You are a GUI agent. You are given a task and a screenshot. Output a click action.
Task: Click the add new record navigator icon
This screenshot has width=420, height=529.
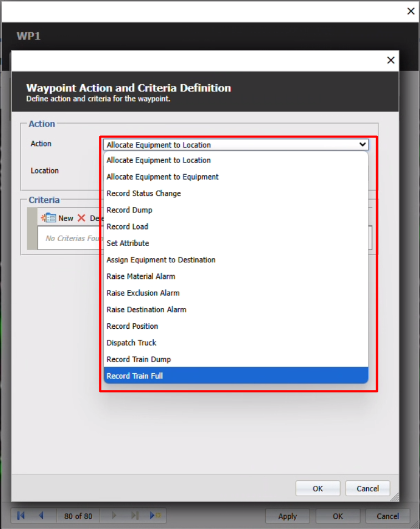click(x=155, y=516)
